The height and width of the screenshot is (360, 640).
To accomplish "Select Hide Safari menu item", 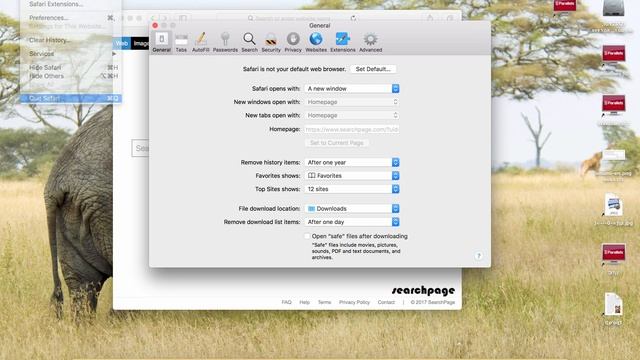I will pos(71,67).
